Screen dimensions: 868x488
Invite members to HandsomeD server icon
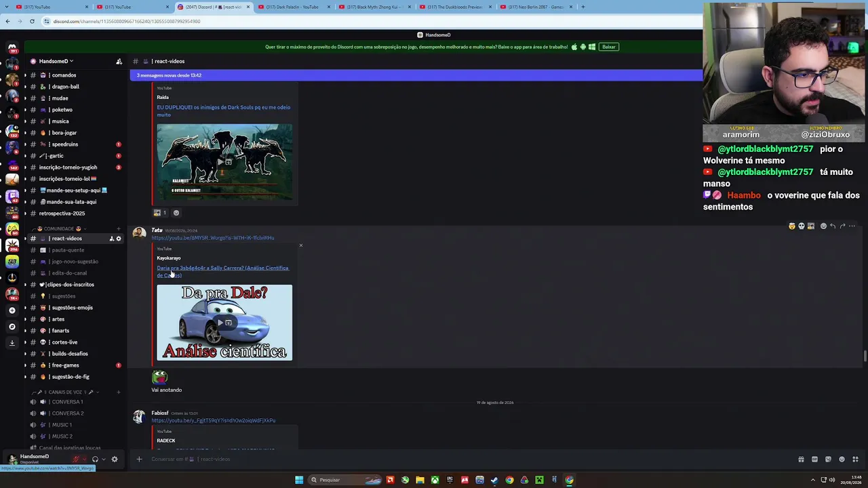(x=119, y=61)
